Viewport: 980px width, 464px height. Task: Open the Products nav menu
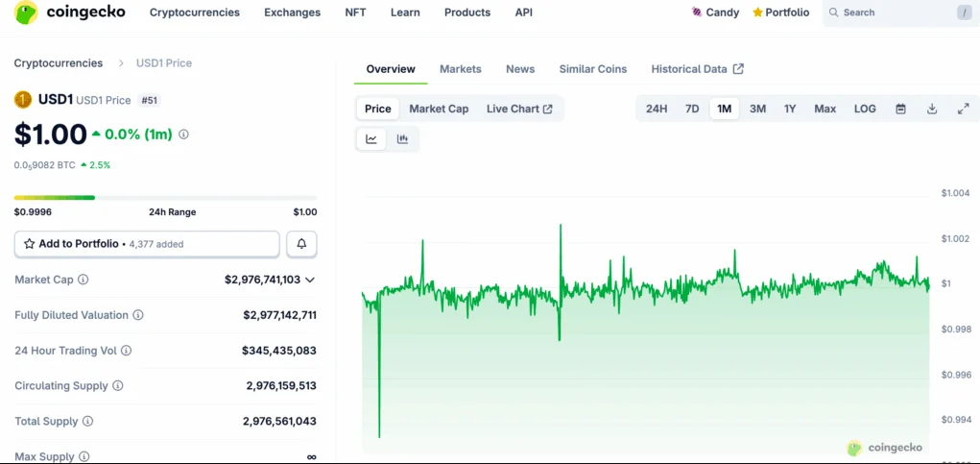click(x=467, y=12)
